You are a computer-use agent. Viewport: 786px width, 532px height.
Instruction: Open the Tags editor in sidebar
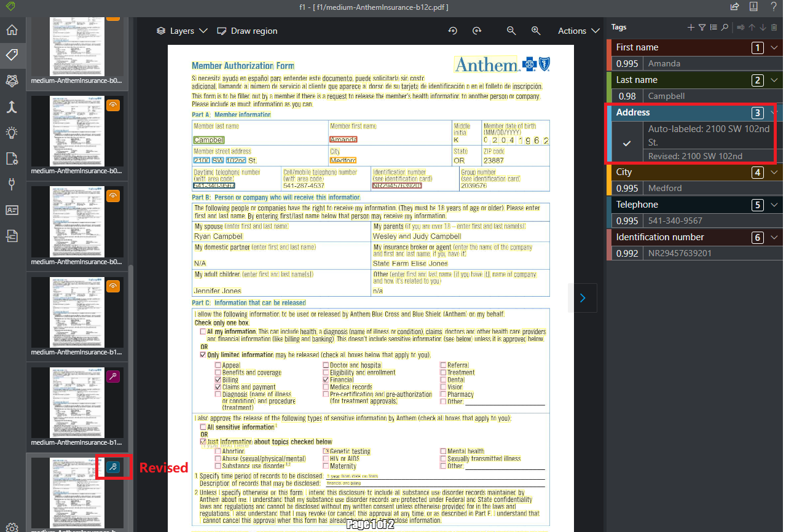[x=12, y=55]
